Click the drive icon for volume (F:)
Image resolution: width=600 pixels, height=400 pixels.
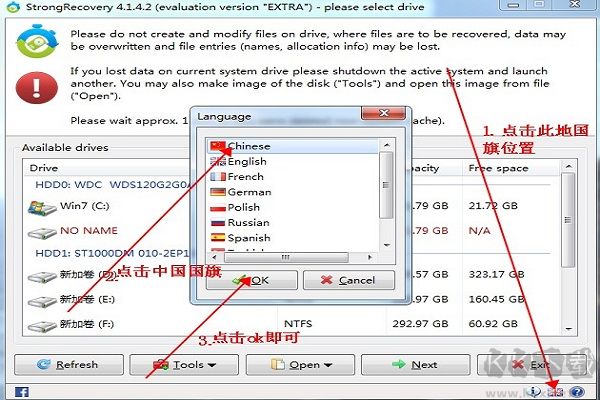pyautogui.click(x=42, y=326)
